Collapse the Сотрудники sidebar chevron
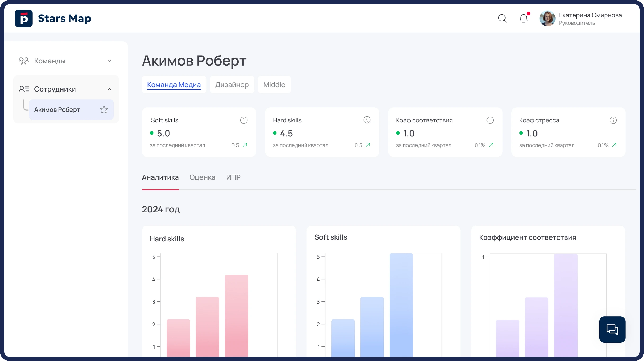The image size is (644, 361). [x=109, y=89]
